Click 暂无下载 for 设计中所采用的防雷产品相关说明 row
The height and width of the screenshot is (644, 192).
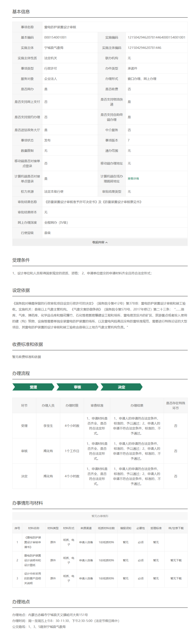176,578
